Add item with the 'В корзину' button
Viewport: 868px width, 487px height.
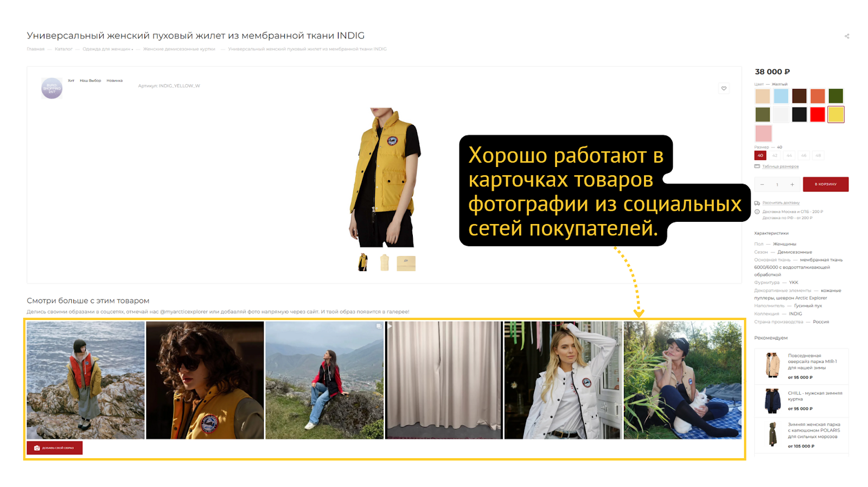(x=826, y=184)
